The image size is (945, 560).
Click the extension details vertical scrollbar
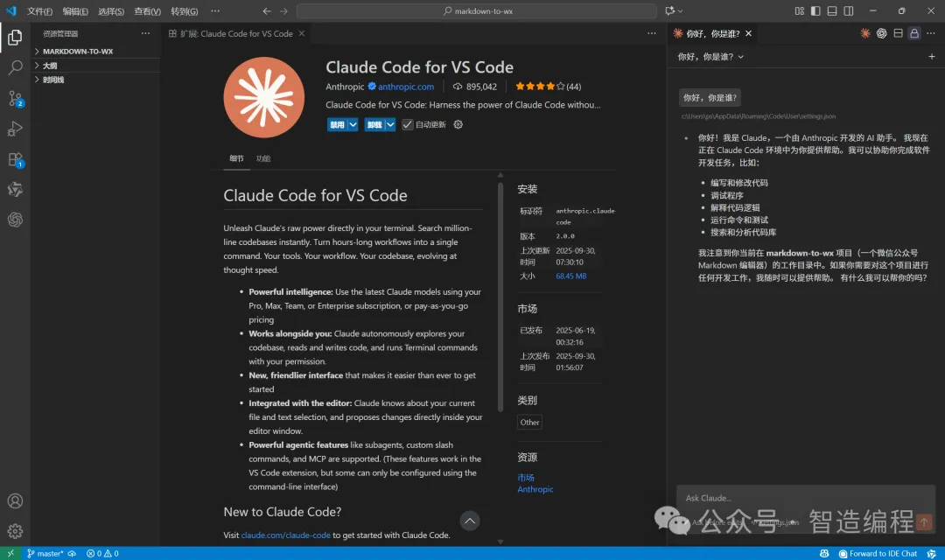pyautogui.click(x=500, y=296)
